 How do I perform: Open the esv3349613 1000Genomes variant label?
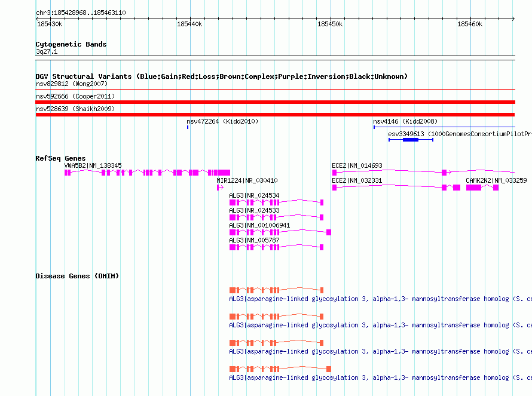pos(460,134)
